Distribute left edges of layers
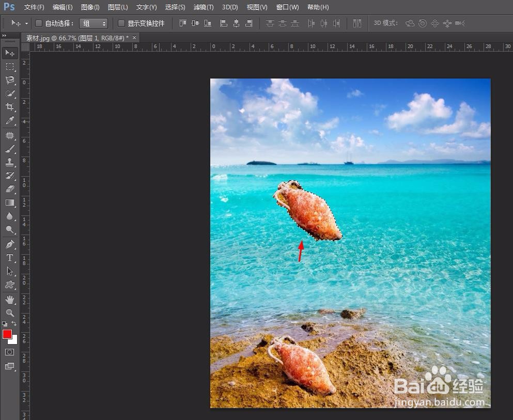The image size is (513, 420). (311, 23)
